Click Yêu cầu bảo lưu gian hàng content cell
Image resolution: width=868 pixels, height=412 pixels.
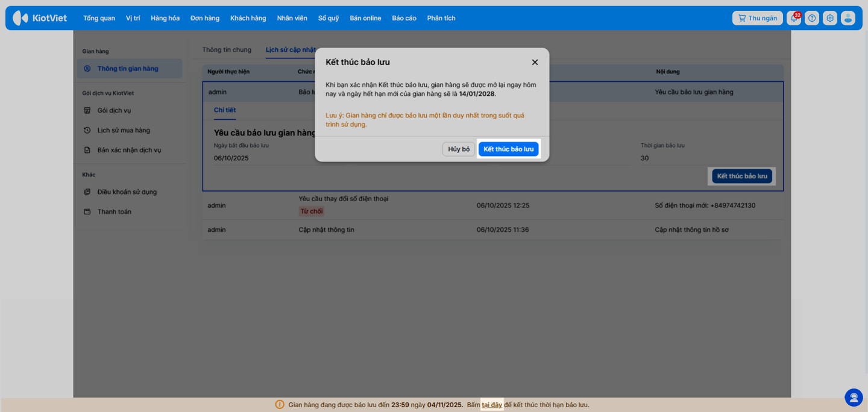click(x=694, y=92)
